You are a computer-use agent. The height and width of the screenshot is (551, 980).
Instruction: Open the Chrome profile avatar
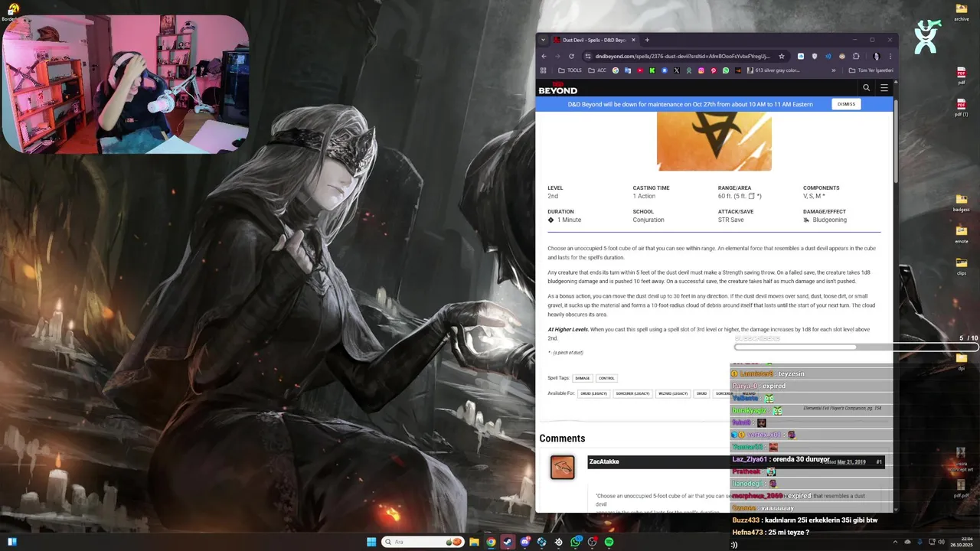click(876, 56)
